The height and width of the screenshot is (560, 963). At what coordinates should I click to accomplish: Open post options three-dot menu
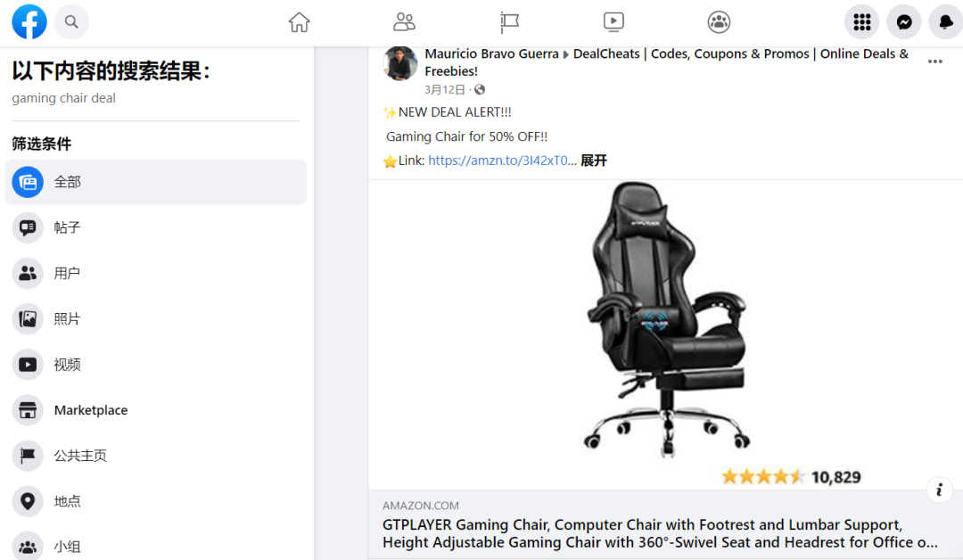934,62
